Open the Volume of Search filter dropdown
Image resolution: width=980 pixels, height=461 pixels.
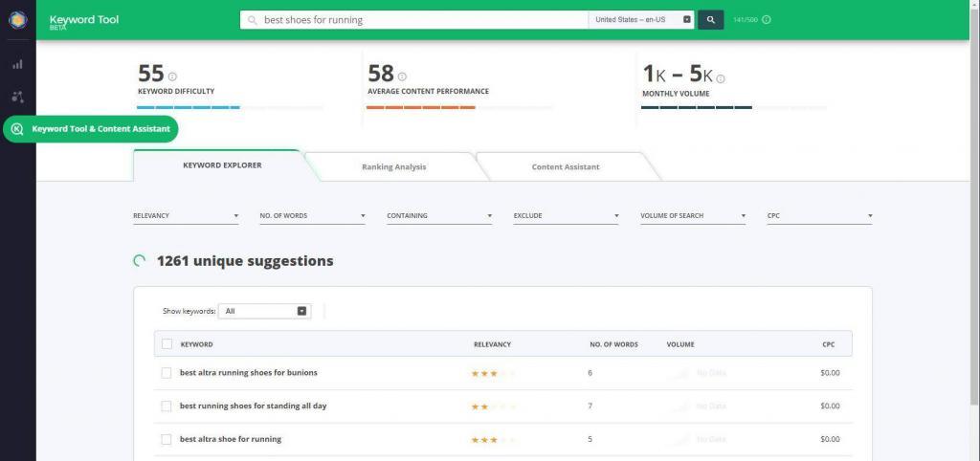click(693, 216)
